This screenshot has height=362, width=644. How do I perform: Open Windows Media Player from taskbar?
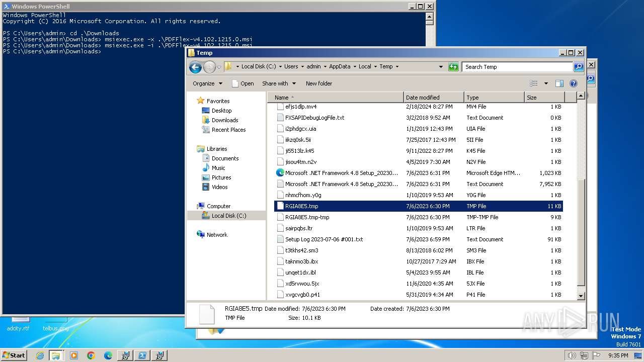[x=74, y=355]
